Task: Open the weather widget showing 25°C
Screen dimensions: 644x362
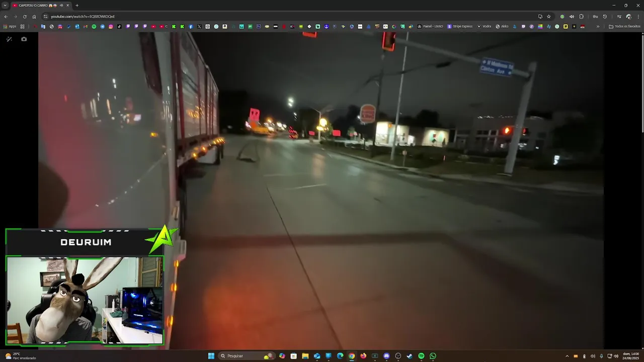Action: 21,356
